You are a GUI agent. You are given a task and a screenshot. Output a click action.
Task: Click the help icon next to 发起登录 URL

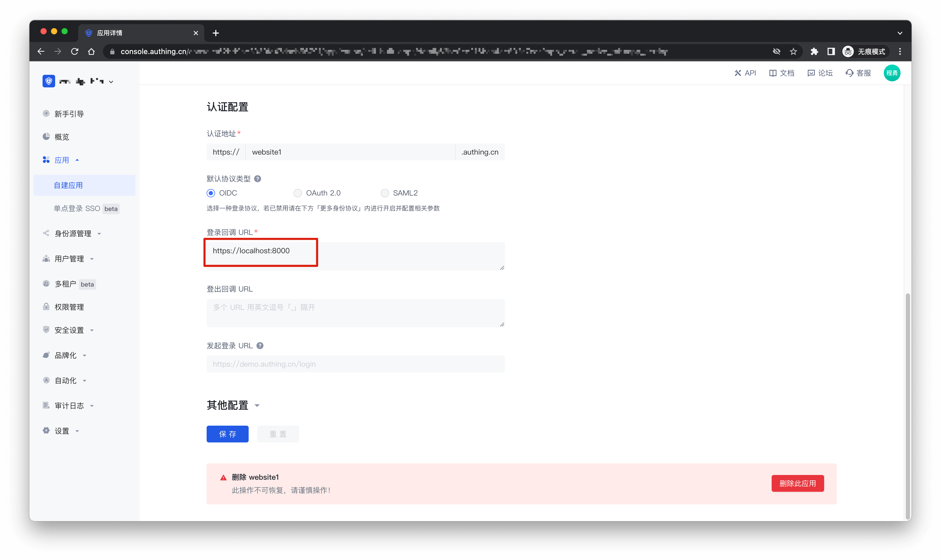[260, 346]
